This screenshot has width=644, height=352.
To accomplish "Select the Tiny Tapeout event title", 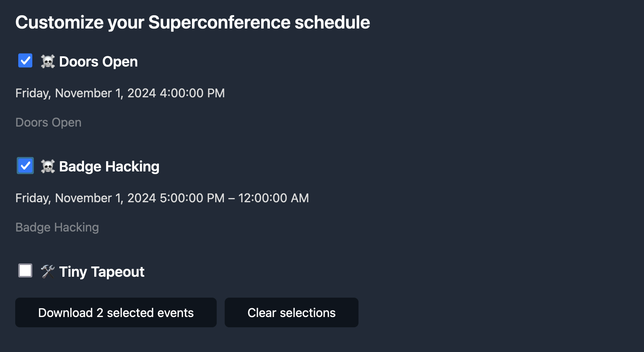I will tap(102, 272).
